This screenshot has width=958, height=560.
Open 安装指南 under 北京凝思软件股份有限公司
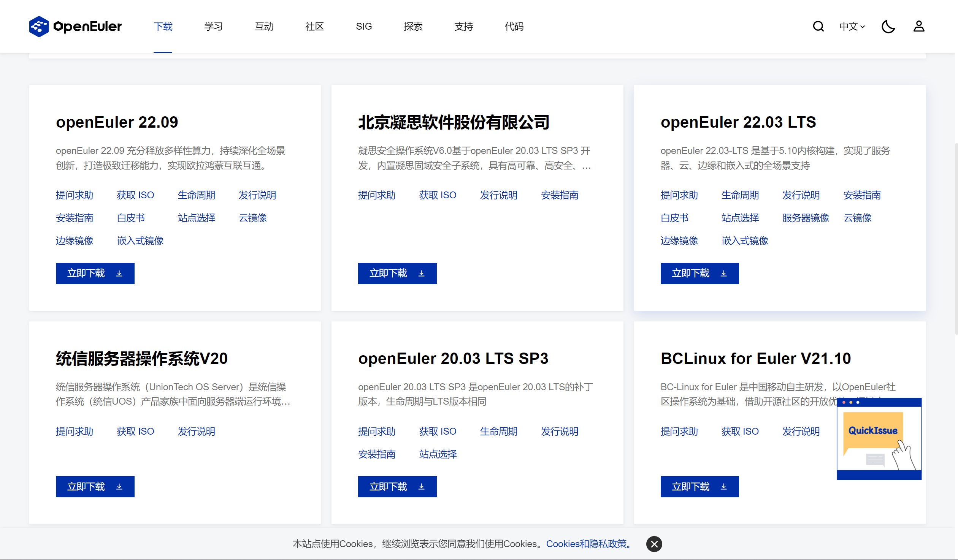point(560,195)
